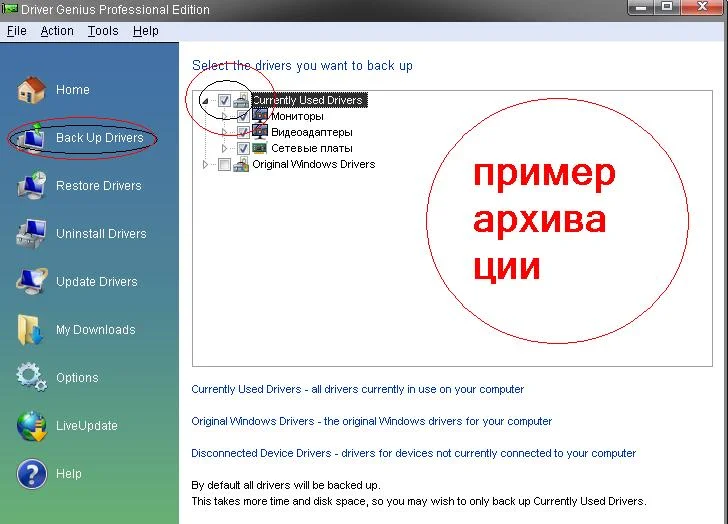Click the Uninstall Drivers computer icon
The height and width of the screenshot is (524, 728).
tap(31, 233)
